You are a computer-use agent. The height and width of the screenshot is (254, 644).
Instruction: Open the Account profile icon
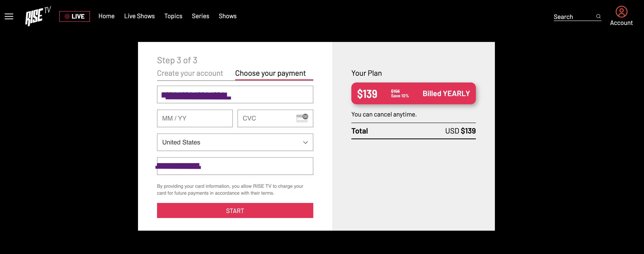pyautogui.click(x=621, y=12)
